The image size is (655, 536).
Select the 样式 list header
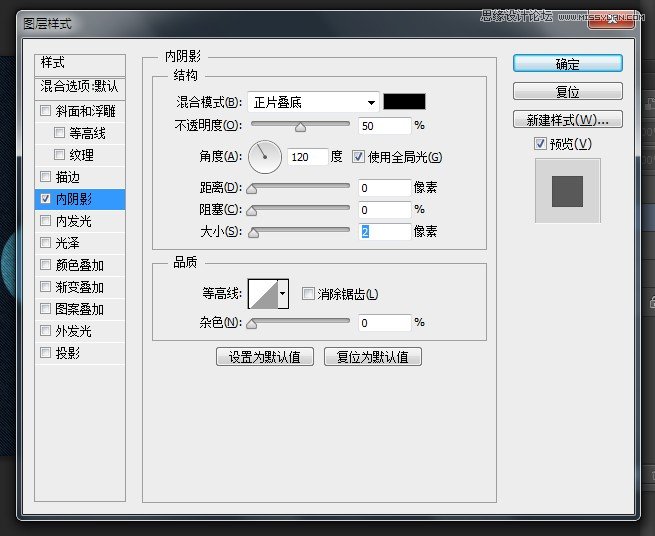(80, 64)
